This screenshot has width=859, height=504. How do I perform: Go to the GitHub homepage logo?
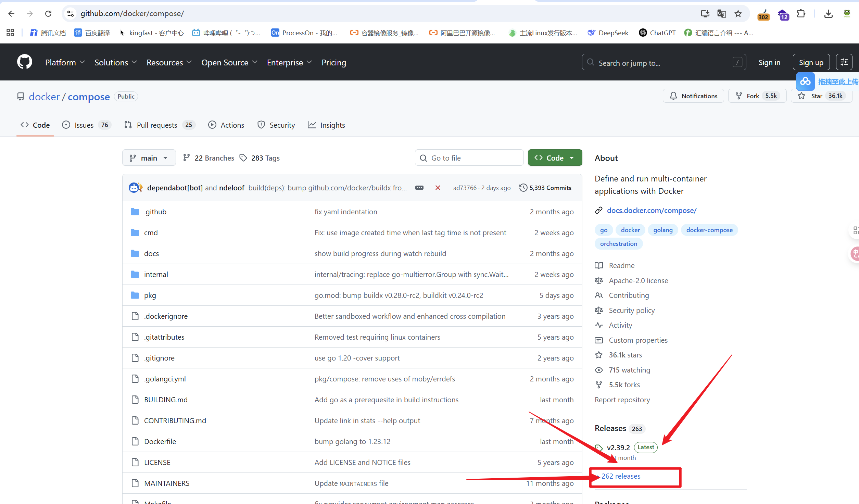pos(25,62)
